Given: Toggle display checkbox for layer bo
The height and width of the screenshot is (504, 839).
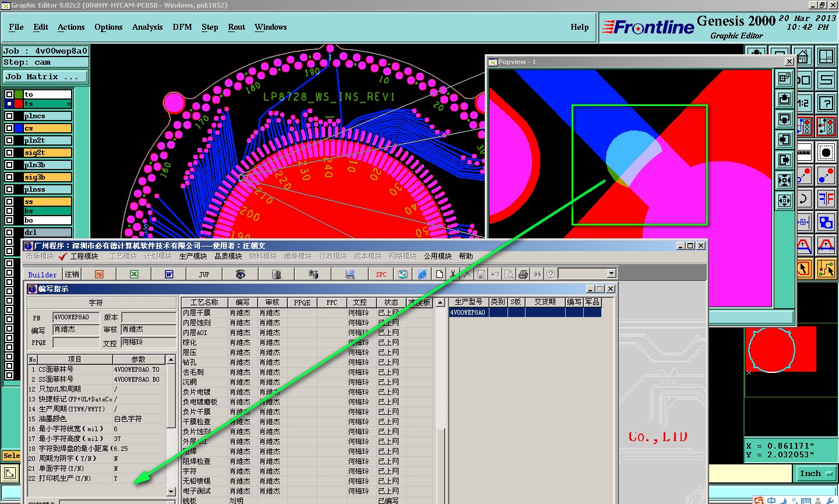Looking at the screenshot, I should click(x=9, y=220).
